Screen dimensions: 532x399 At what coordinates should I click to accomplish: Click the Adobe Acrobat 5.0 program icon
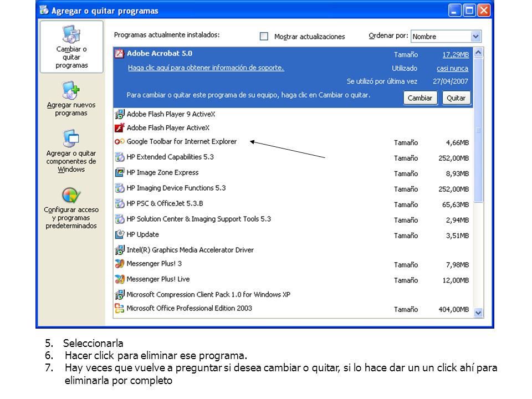[120, 54]
